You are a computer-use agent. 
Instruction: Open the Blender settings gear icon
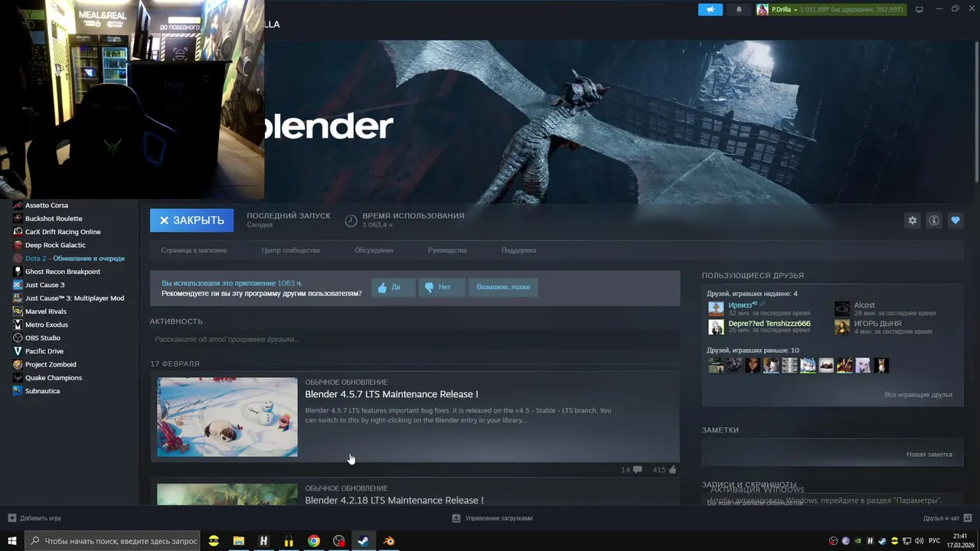912,220
